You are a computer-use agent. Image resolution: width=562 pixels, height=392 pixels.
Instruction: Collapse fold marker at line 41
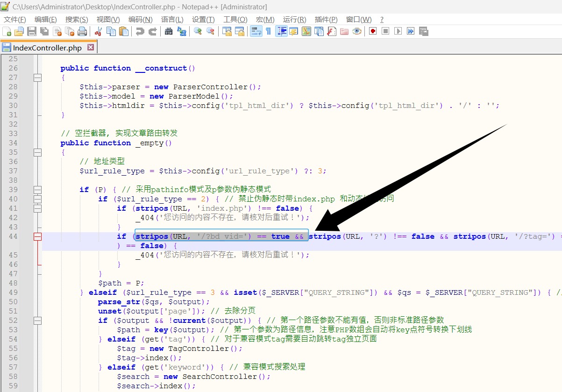pyautogui.click(x=37, y=208)
